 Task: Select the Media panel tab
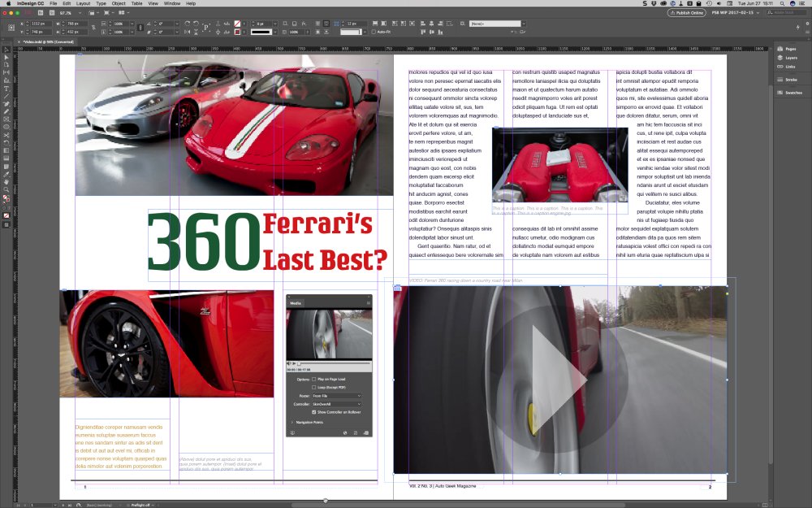click(296, 303)
